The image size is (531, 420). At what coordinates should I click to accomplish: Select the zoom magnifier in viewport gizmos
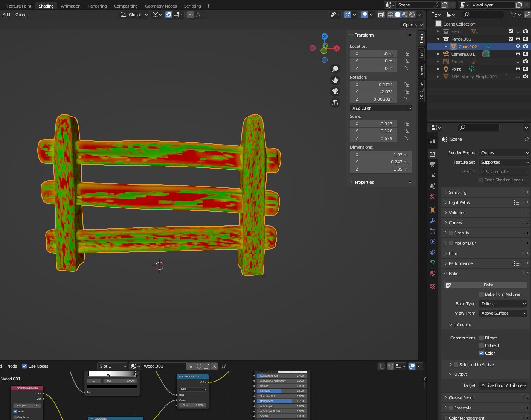[x=335, y=68]
